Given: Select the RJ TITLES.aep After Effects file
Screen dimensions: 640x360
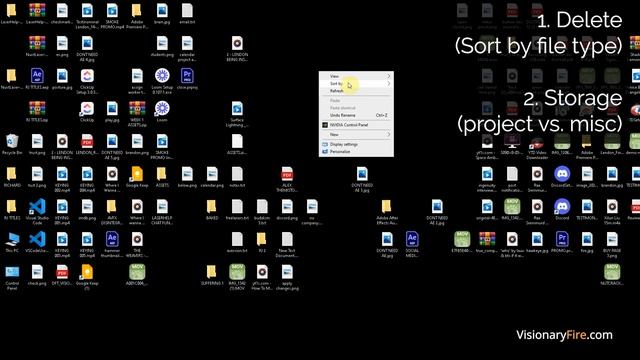Looking at the screenshot, I should point(37,80).
